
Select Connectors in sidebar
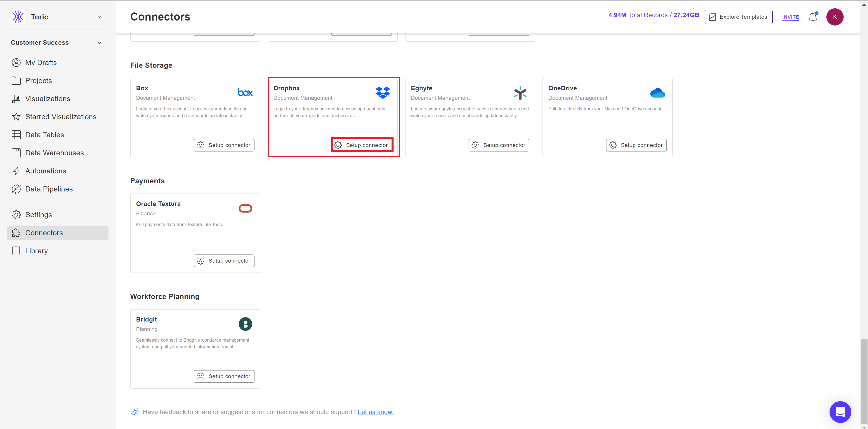58,233
